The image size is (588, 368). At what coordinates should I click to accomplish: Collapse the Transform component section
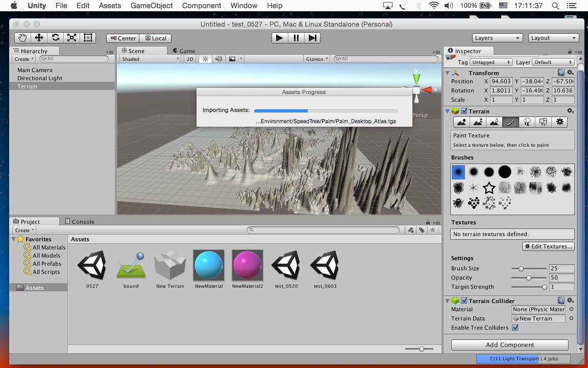tap(448, 73)
